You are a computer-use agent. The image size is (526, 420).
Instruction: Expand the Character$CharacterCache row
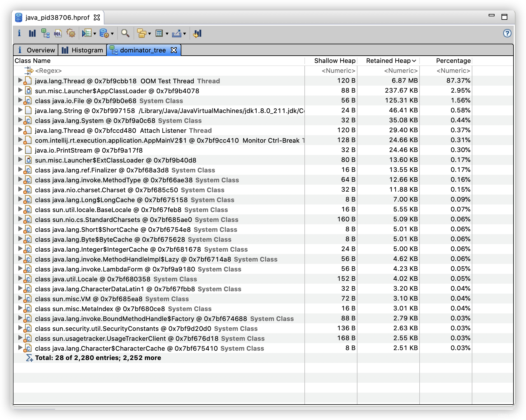pyautogui.click(x=20, y=347)
